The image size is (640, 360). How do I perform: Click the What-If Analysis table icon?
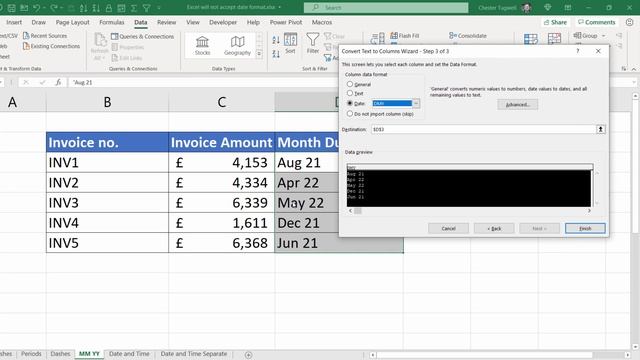click(x=531, y=39)
